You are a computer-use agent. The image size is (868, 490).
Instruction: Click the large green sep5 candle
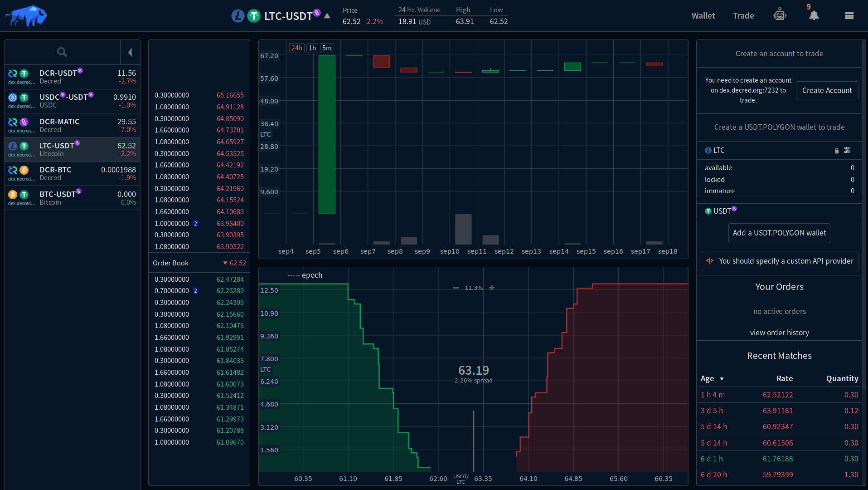coord(327,135)
